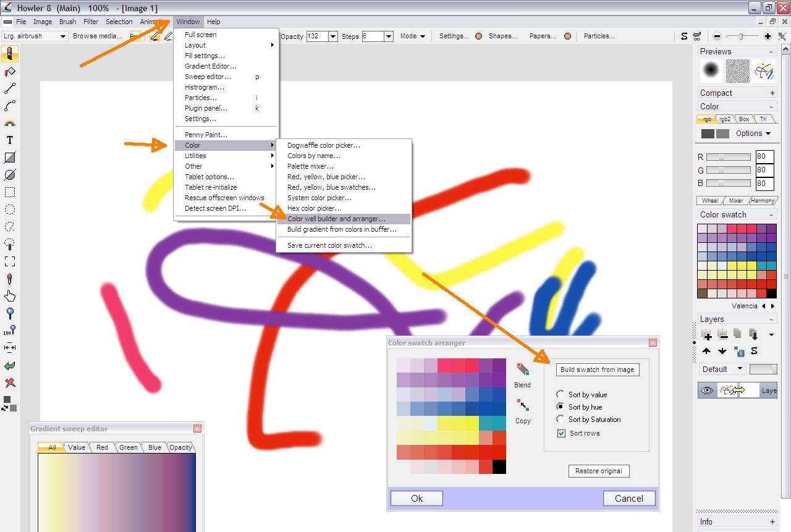Expand the Mode dropdown in toolbar
The width and height of the screenshot is (791, 532).
click(x=413, y=36)
